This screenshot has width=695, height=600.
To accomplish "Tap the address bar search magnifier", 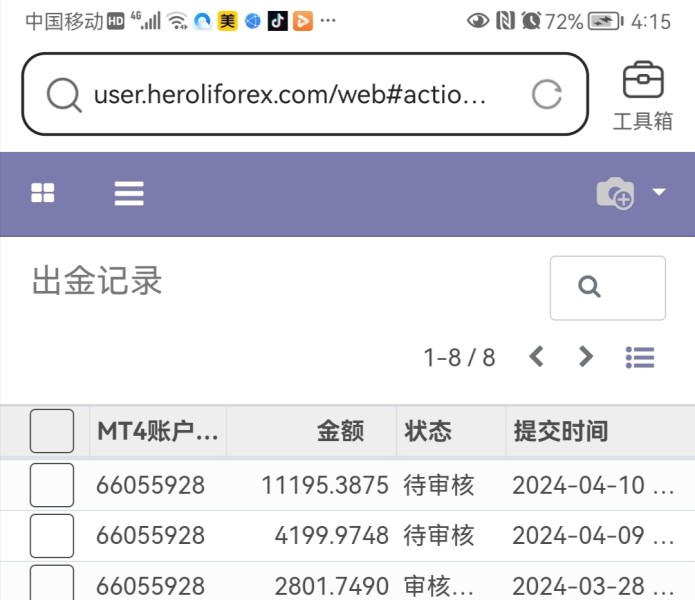I will click(x=64, y=94).
